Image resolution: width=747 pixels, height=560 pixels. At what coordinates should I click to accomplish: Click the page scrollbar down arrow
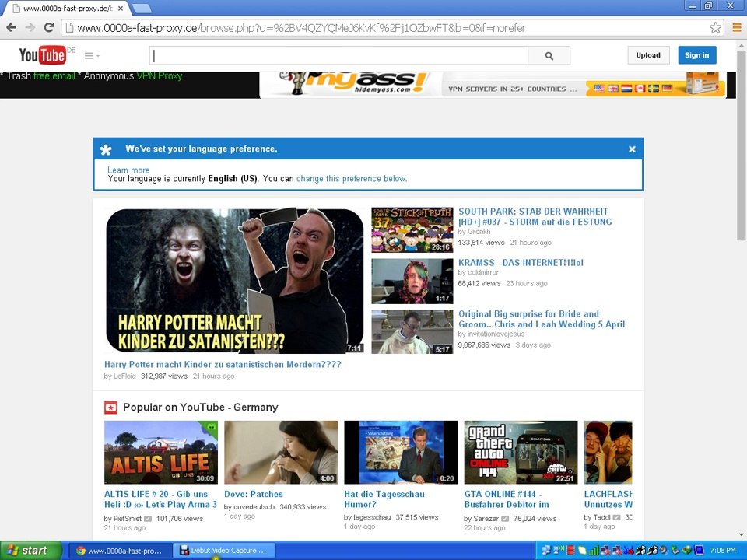click(x=742, y=535)
